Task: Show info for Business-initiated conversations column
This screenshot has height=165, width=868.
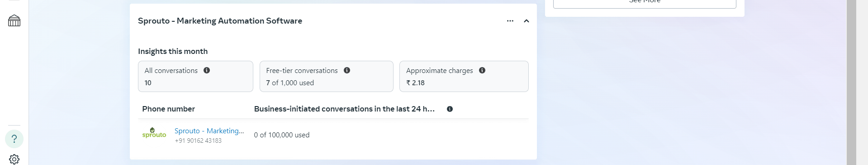Action: (x=450, y=109)
